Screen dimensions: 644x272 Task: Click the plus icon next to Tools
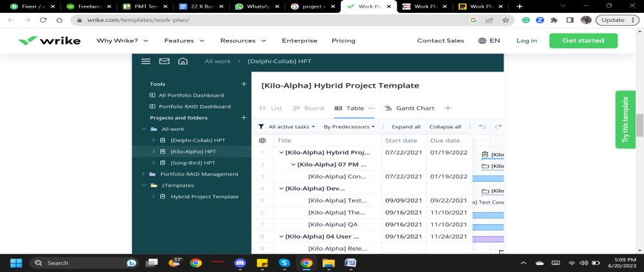pyautogui.click(x=243, y=84)
